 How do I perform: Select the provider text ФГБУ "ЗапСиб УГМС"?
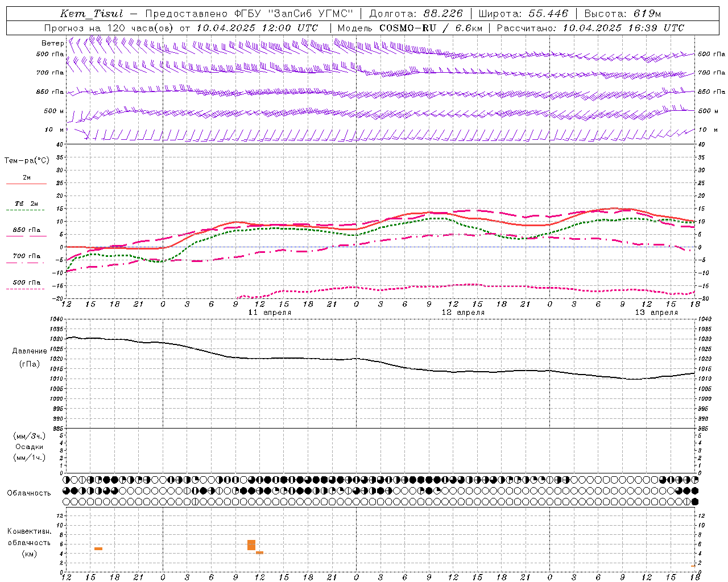coord(293,14)
